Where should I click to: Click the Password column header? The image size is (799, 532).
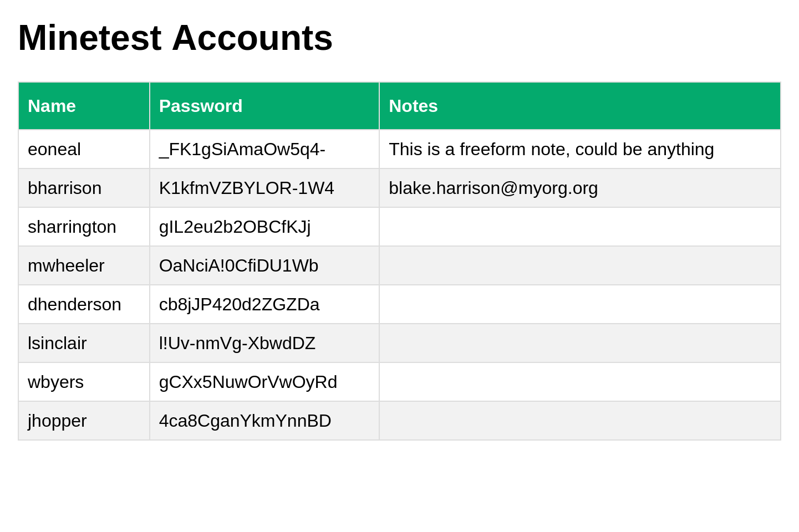click(201, 106)
